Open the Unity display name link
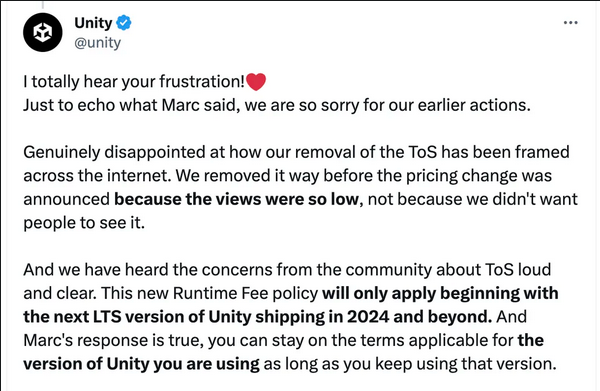The image size is (600, 391). point(93,23)
